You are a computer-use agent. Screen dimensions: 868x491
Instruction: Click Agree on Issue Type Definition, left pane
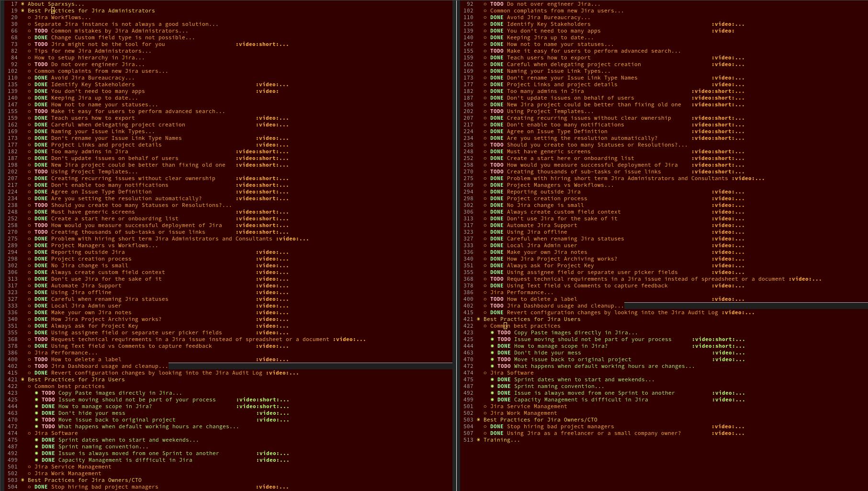pyautogui.click(x=101, y=192)
